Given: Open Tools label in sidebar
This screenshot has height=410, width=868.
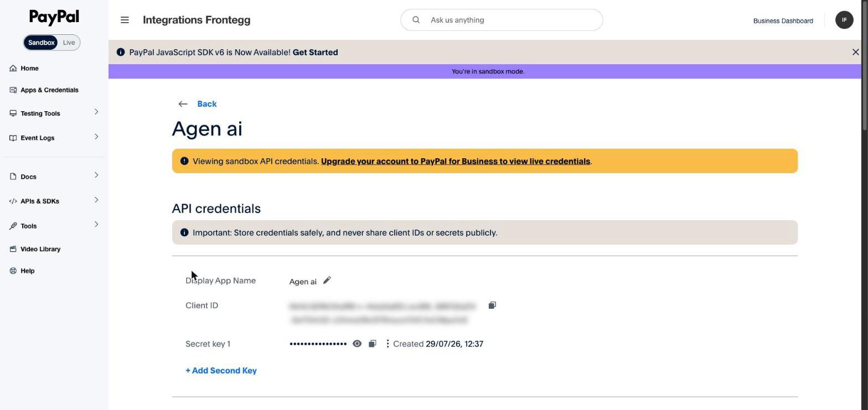Looking at the screenshot, I should pyautogui.click(x=28, y=226).
